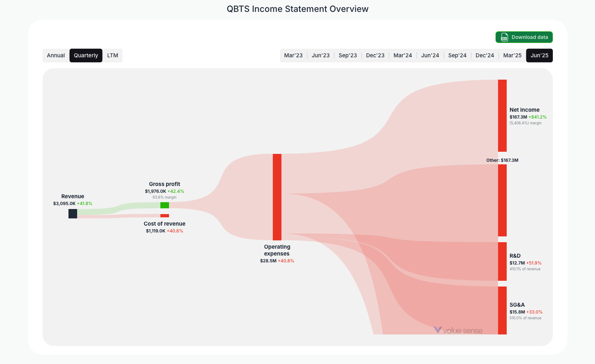Image resolution: width=595 pixels, height=364 pixels.
Task: Click the XLS file icon on Download data button
Action: tap(504, 37)
